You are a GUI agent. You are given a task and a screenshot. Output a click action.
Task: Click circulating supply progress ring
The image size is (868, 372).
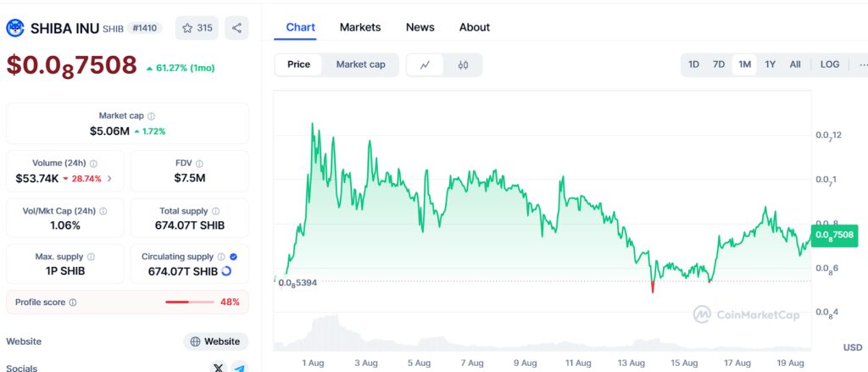(225, 271)
